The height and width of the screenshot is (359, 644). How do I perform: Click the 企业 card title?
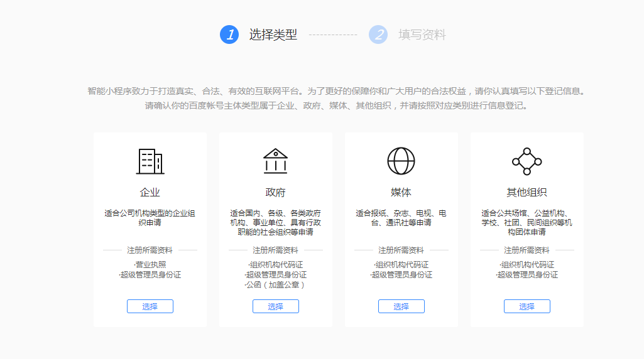pos(150,192)
